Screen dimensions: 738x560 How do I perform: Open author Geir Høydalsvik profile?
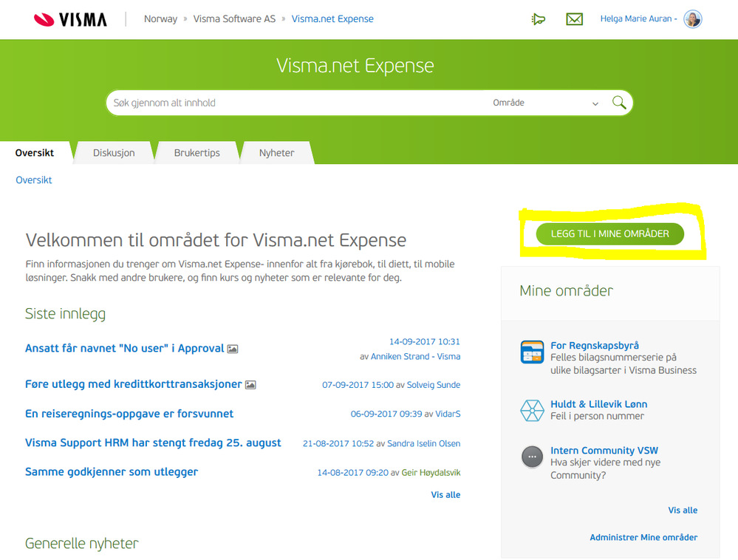click(431, 473)
